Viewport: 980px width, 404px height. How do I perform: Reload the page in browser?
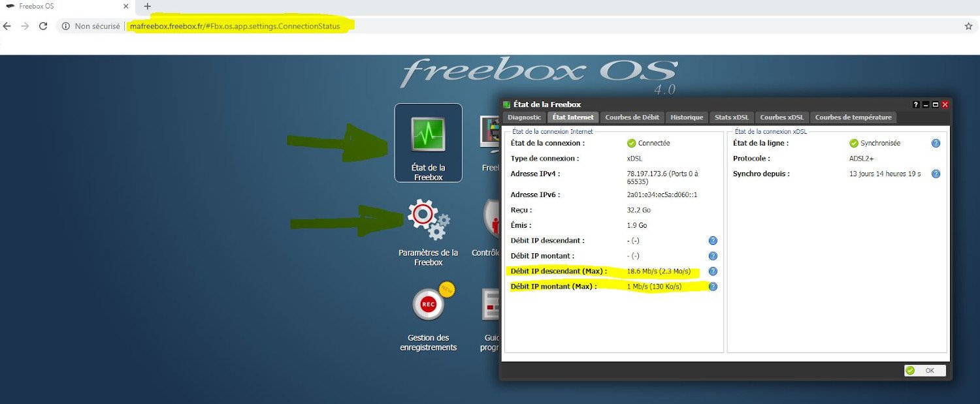pos(43,26)
